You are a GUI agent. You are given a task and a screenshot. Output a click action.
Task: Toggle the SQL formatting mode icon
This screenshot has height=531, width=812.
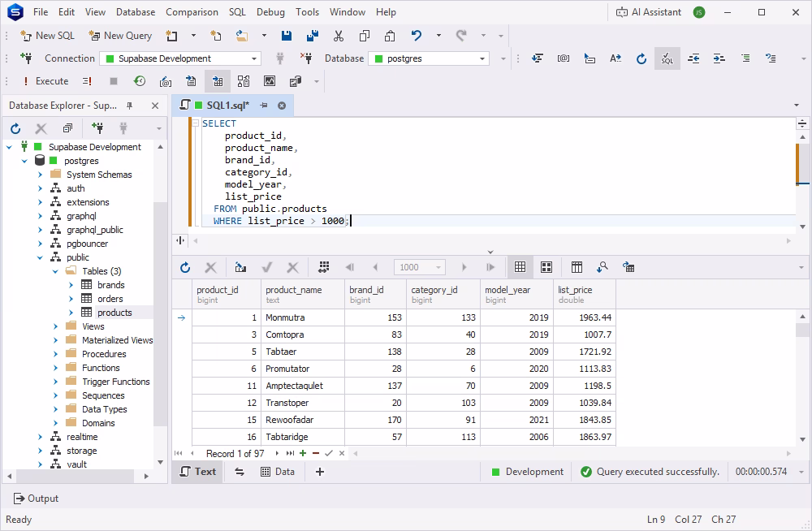click(x=667, y=58)
